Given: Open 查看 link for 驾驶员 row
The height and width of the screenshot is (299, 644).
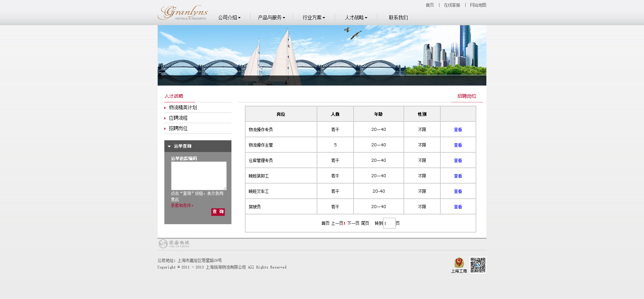Looking at the screenshot, I should click(458, 207).
